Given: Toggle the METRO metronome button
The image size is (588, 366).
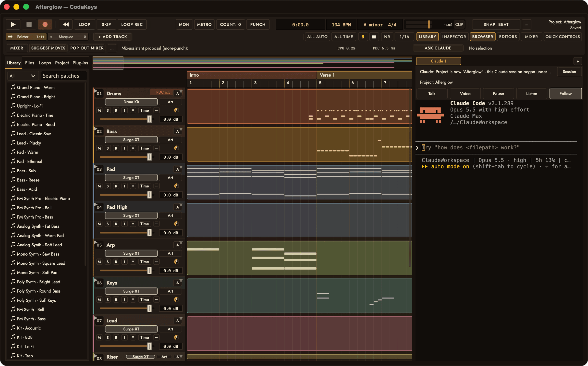Looking at the screenshot, I should coord(204,24).
